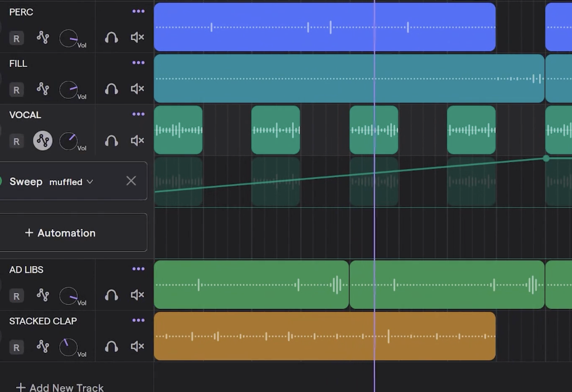
Task: Select the STACKED CLAP track name
Action: coord(43,321)
